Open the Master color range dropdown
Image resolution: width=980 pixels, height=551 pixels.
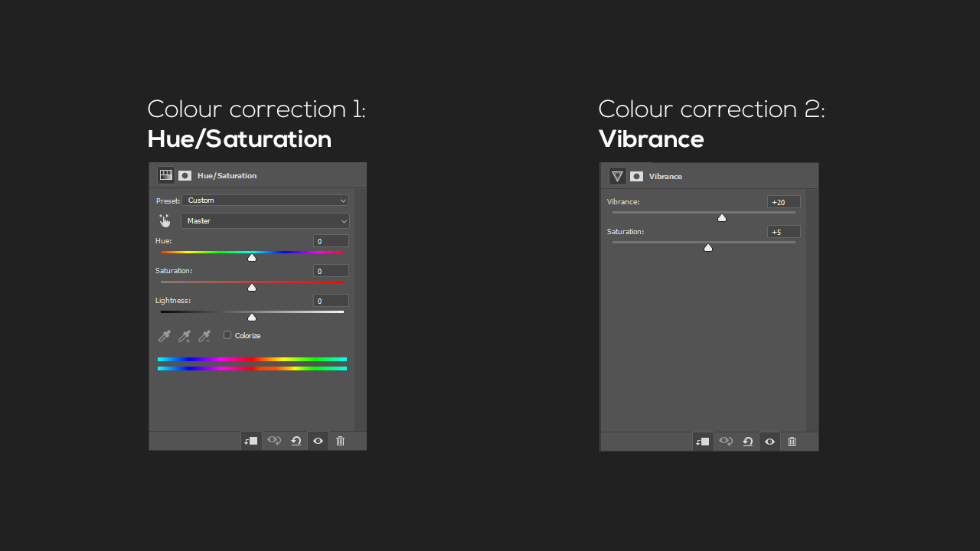click(x=265, y=220)
